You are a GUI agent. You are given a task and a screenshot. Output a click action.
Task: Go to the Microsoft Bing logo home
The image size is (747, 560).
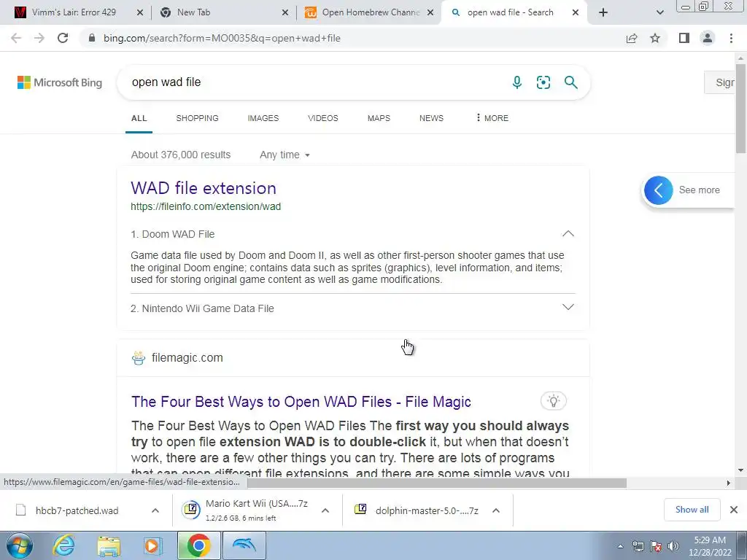tap(60, 82)
